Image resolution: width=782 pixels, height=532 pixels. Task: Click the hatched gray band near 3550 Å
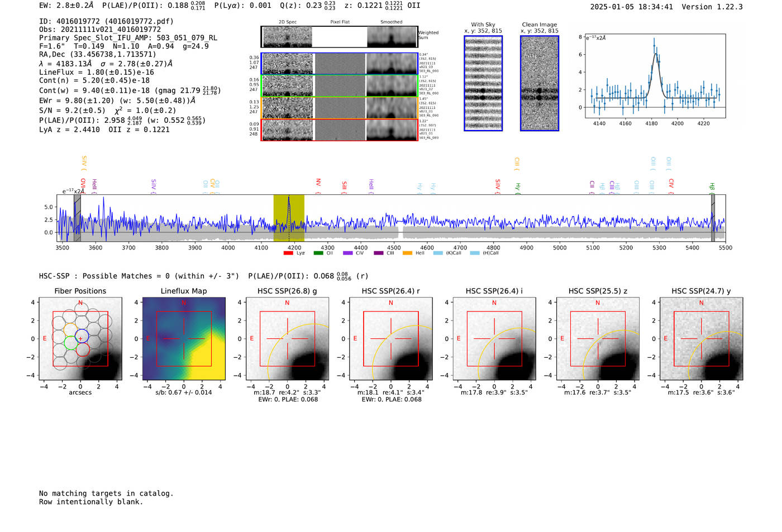click(x=77, y=218)
